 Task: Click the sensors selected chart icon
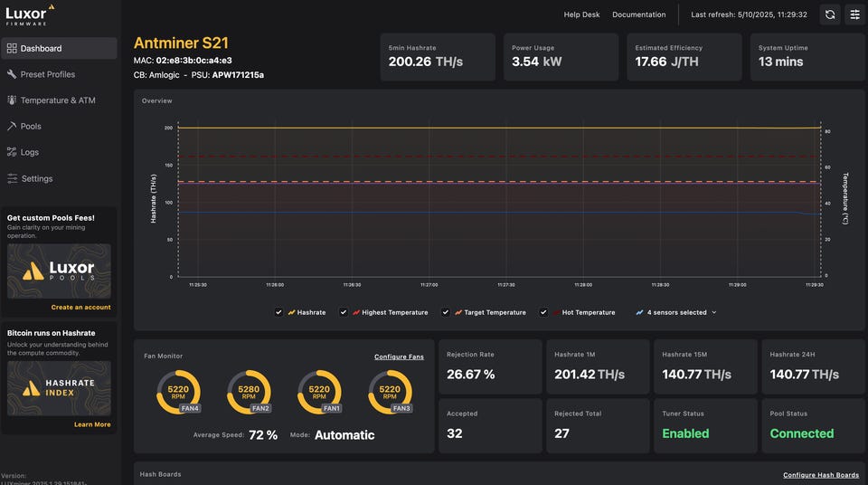click(639, 312)
